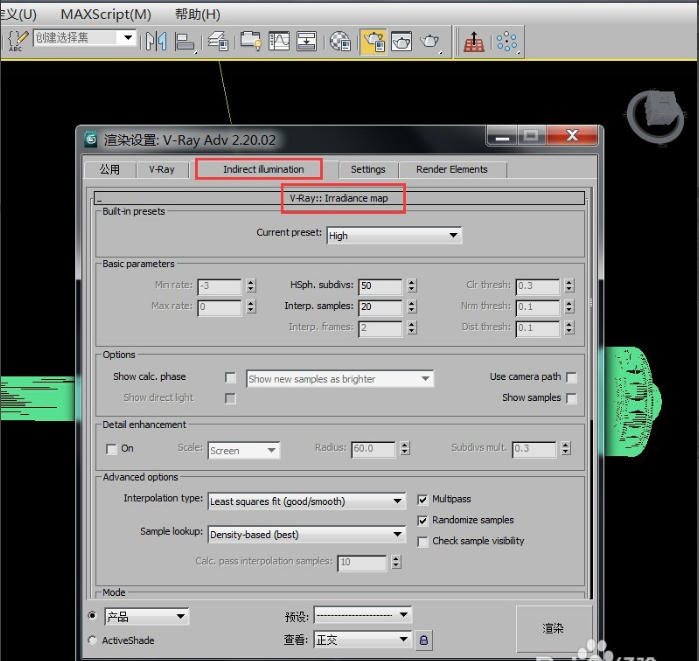699x661 pixels.
Task: Open the Curve Editor icon
Action: click(279, 41)
